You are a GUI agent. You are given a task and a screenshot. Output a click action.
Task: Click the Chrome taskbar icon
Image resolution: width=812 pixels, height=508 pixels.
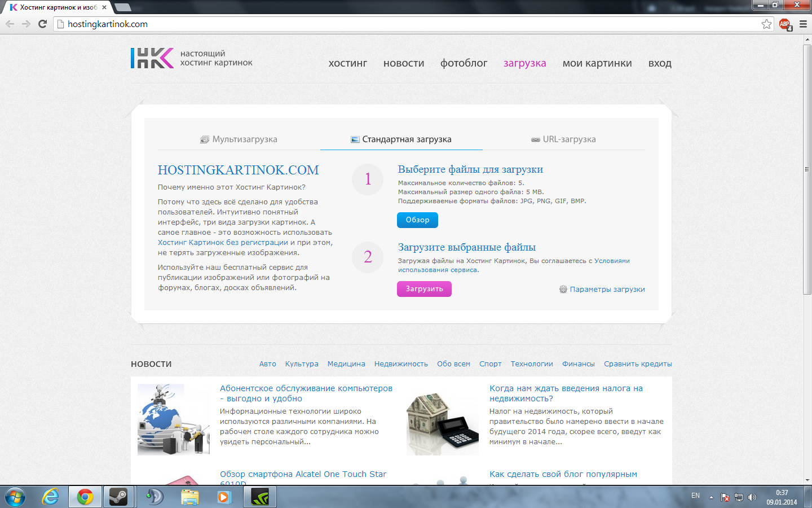(x=85, y=497)
